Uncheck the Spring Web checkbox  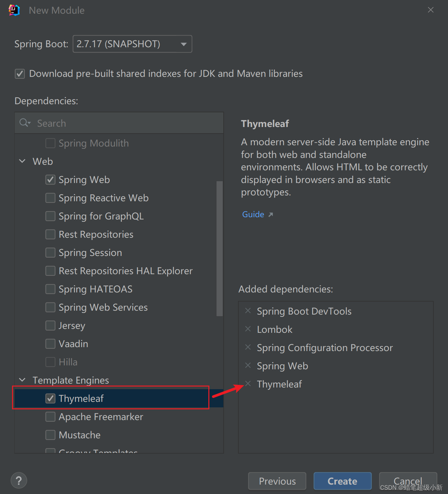pyautogui.click(x=50, y=180)
